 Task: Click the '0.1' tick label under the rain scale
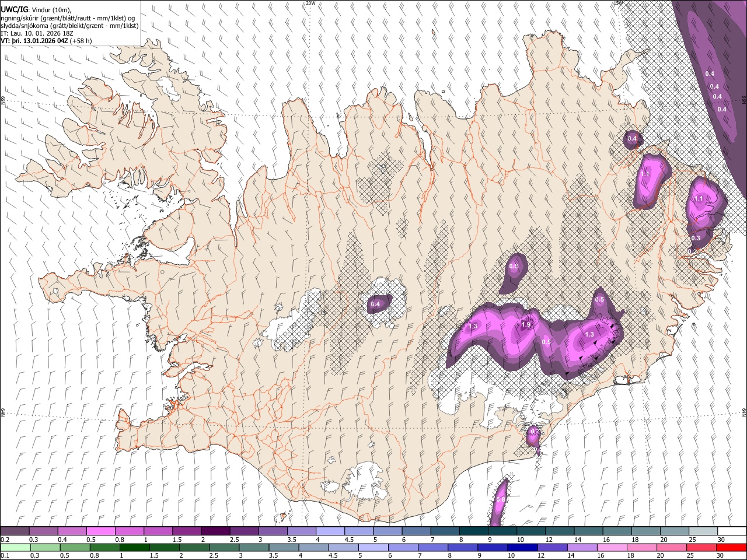click(5, 555)
